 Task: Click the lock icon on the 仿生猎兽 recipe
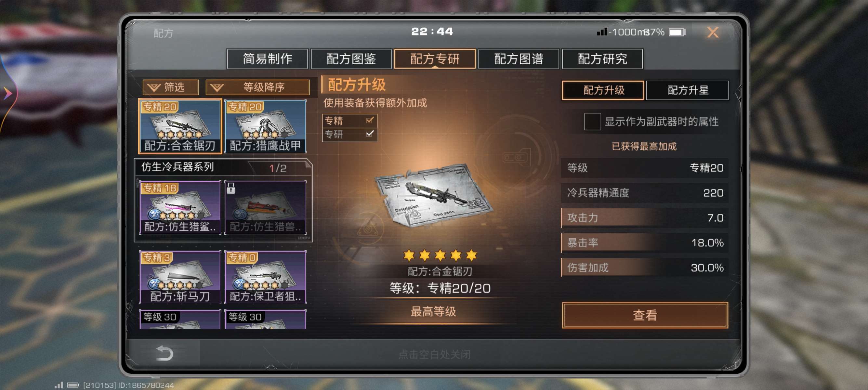pos(231,188)
